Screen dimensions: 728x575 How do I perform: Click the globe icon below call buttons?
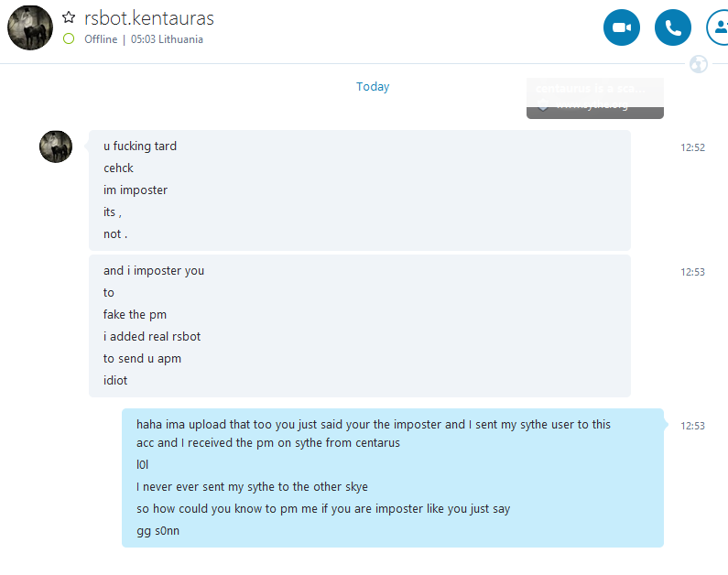(699, 64)
